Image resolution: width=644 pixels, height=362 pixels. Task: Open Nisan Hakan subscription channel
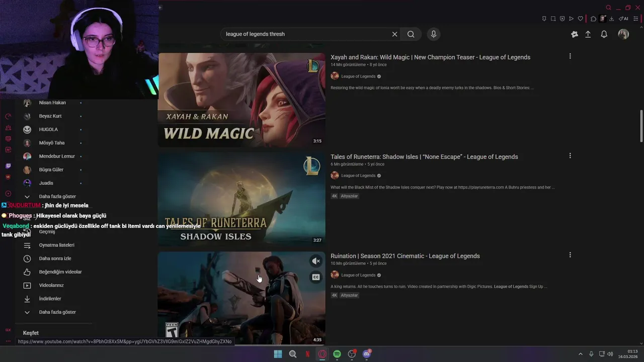[52, 103]
